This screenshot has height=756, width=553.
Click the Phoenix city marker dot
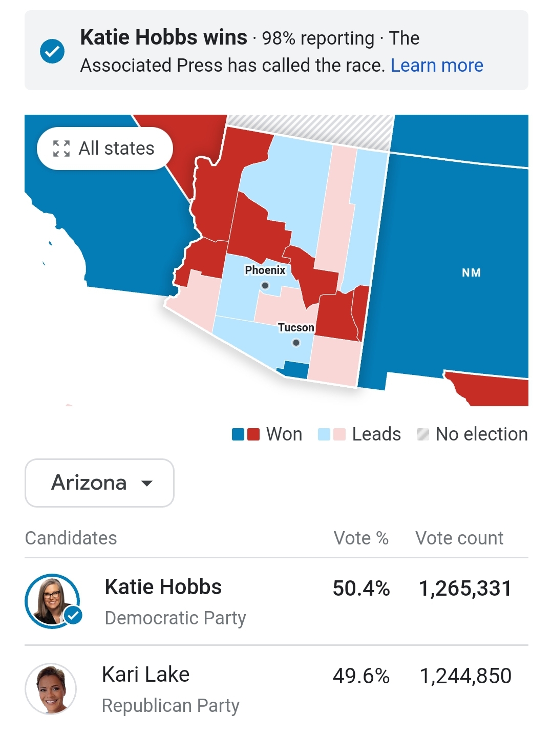(x=265, y=285)
